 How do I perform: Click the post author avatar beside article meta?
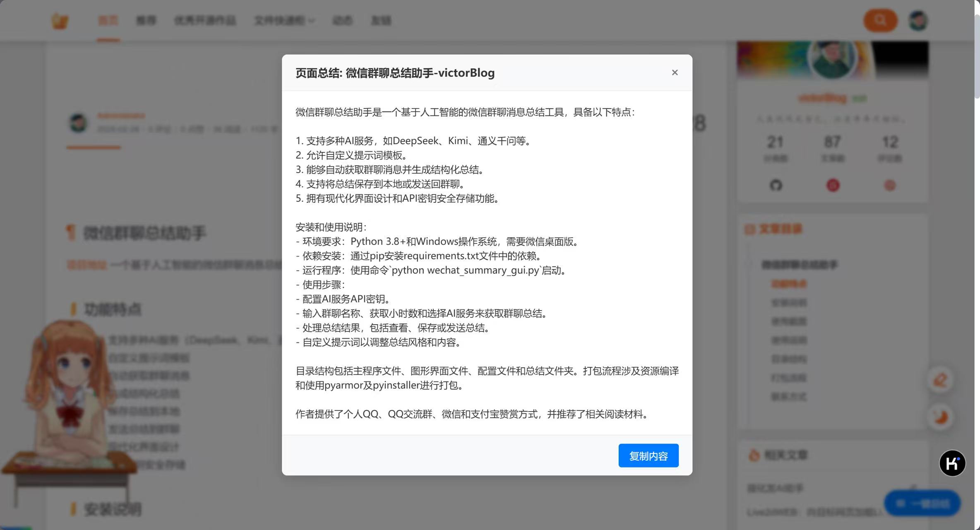78,123
